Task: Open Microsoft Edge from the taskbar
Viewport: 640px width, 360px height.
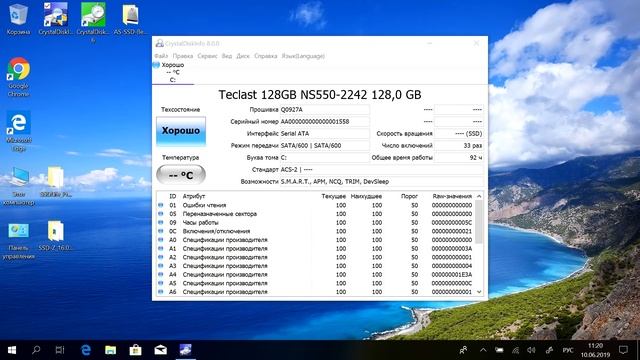Action: pyautogui.click(x=86, y=350)
